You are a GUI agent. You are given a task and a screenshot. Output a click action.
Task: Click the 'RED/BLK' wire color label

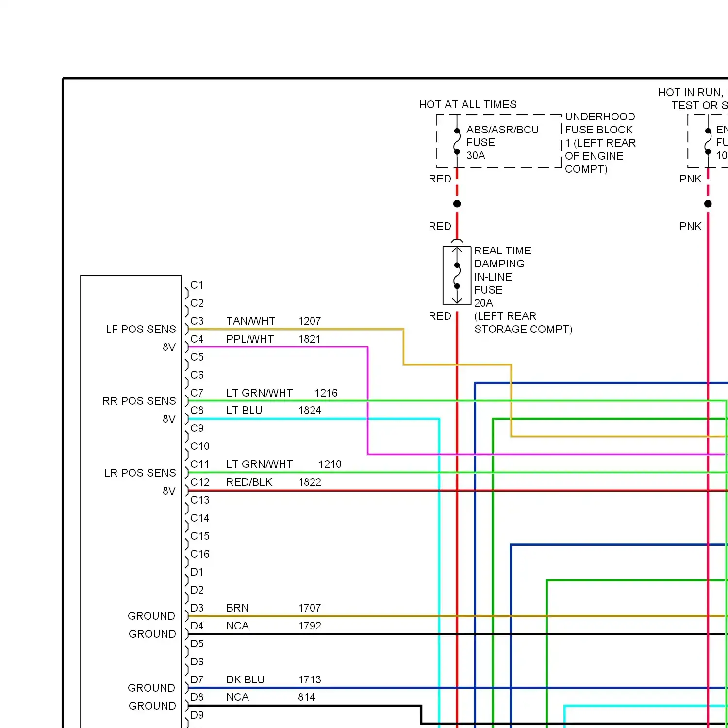click(x=249, y=482)
